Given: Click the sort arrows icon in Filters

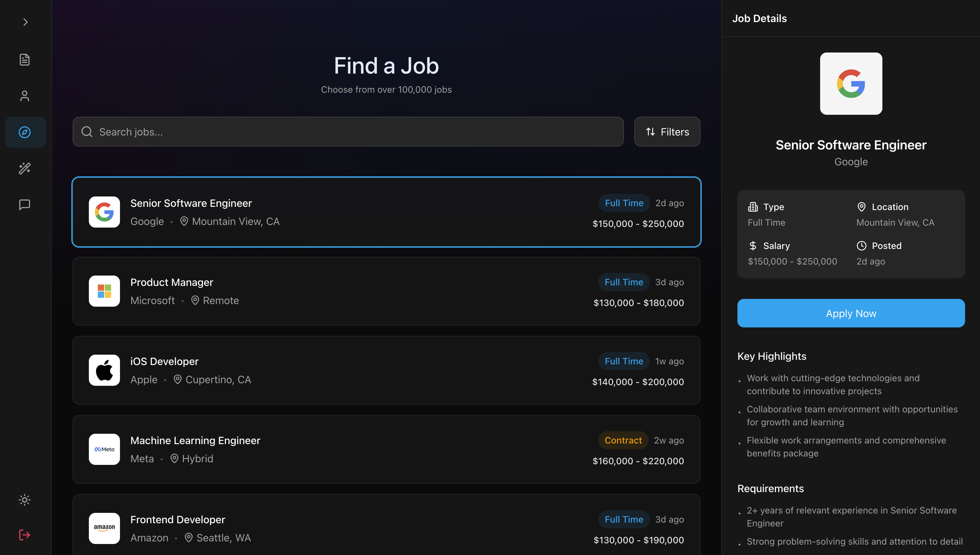Looking at the screenshot, I should tap(651, 132).
